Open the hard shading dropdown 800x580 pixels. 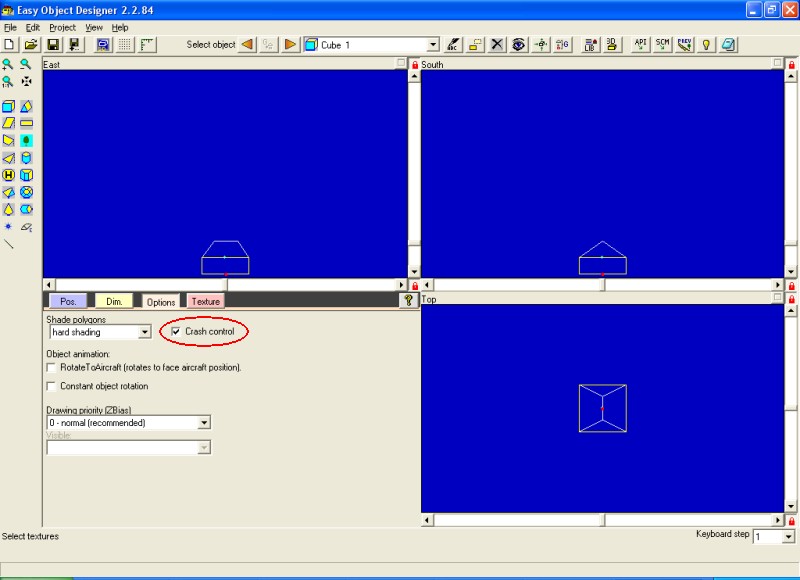145,332
